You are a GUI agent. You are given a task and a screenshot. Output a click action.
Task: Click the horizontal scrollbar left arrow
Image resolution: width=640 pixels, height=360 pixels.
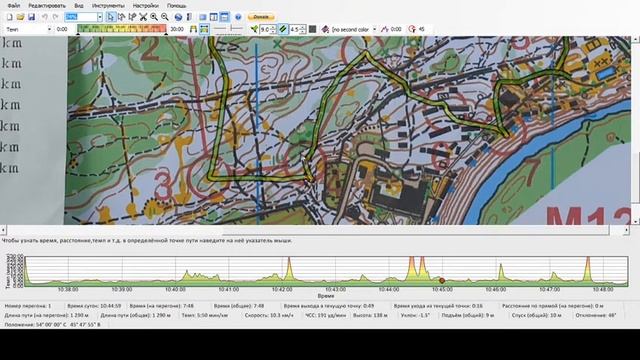[3, 230]
